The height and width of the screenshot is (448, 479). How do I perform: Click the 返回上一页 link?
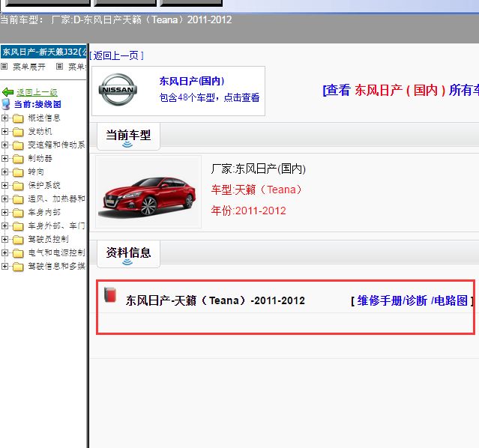pyautogui.click(x=116, y=55)
